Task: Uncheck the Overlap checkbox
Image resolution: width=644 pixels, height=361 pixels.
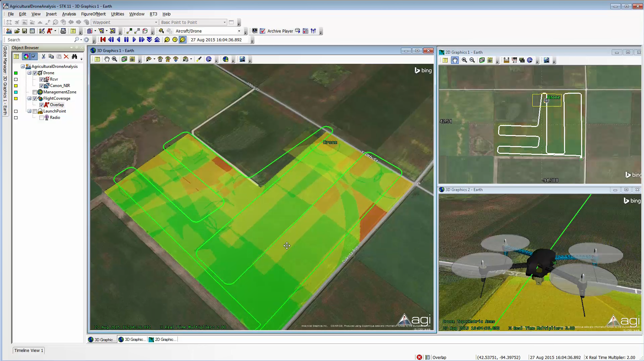Action: 41,105
